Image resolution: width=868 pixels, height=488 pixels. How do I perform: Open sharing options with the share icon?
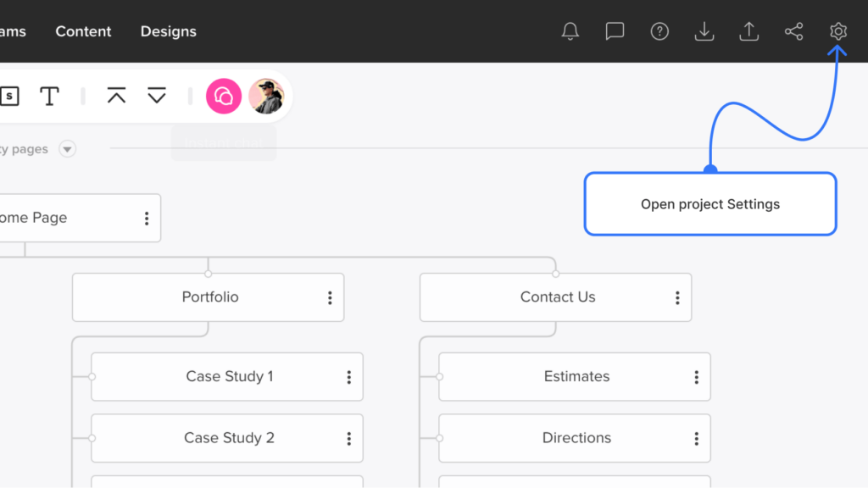pos(793,31)
